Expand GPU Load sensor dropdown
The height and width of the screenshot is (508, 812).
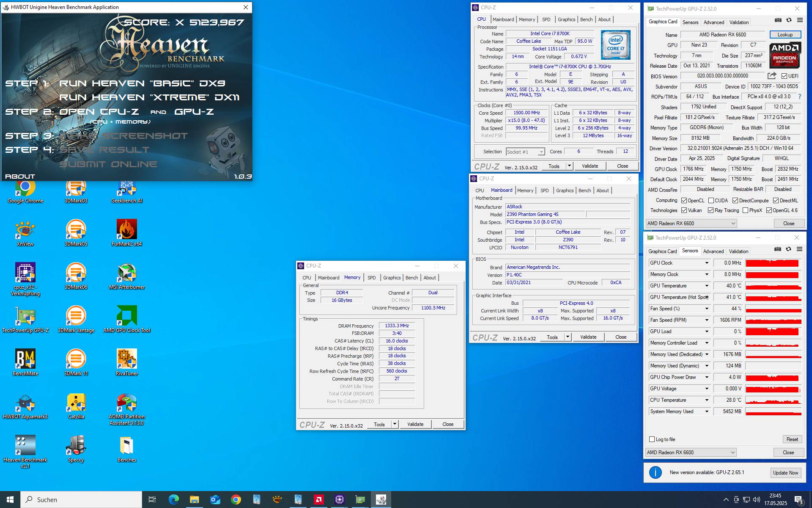(706, 331)
